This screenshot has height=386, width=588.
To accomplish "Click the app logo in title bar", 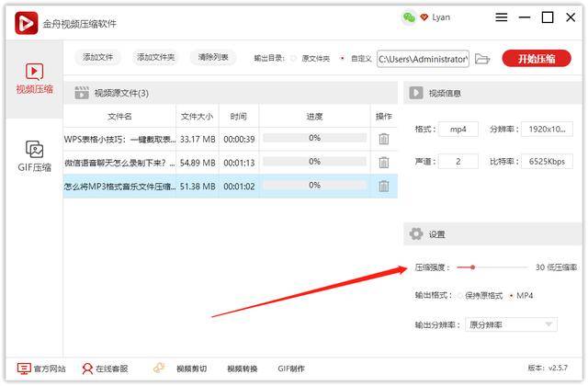I will tap(27, 23).
